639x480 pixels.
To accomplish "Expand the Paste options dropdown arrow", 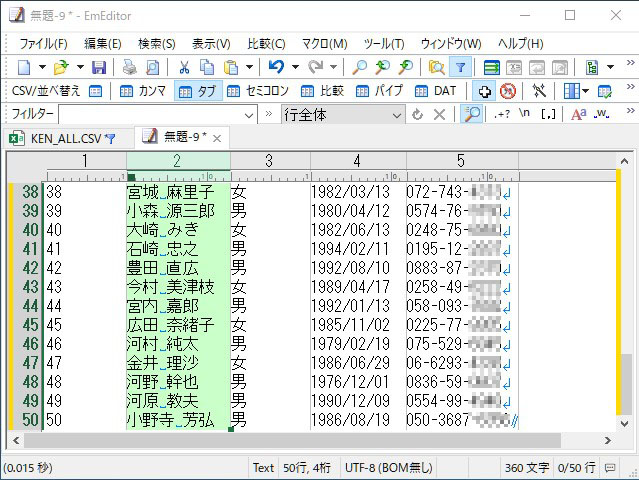I will click(249, 67).
